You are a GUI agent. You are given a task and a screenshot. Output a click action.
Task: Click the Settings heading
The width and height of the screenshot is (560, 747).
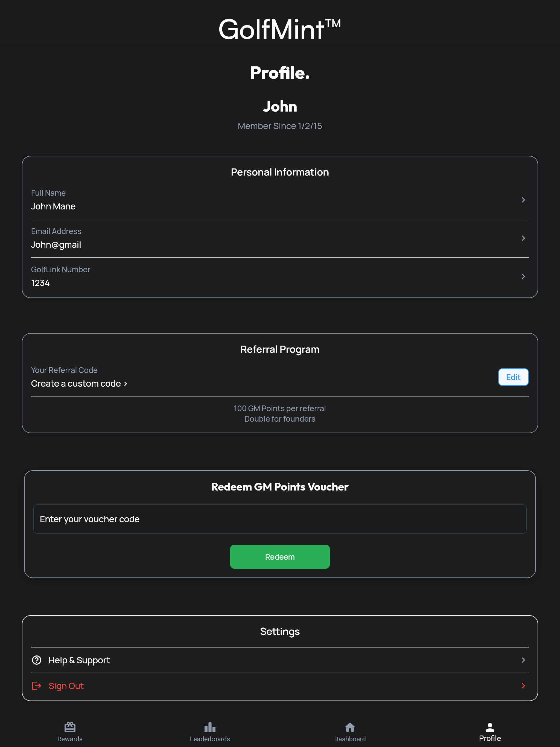point(280,632)
